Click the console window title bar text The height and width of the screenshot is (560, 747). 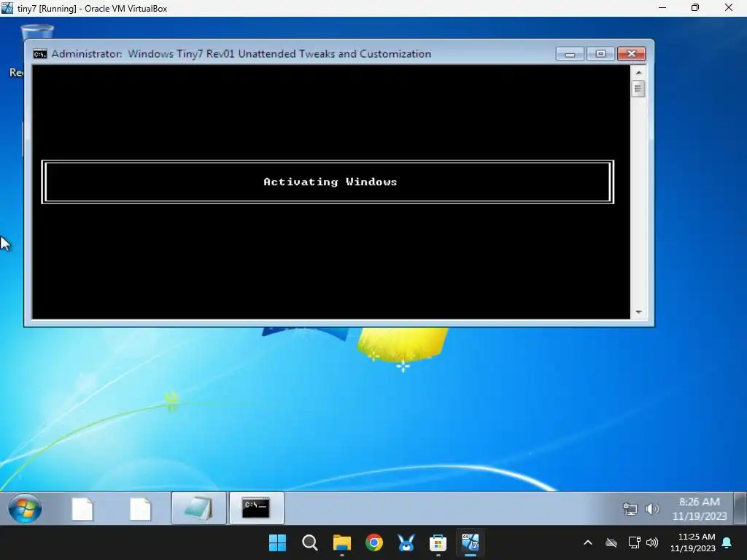(x=241, y=54)
